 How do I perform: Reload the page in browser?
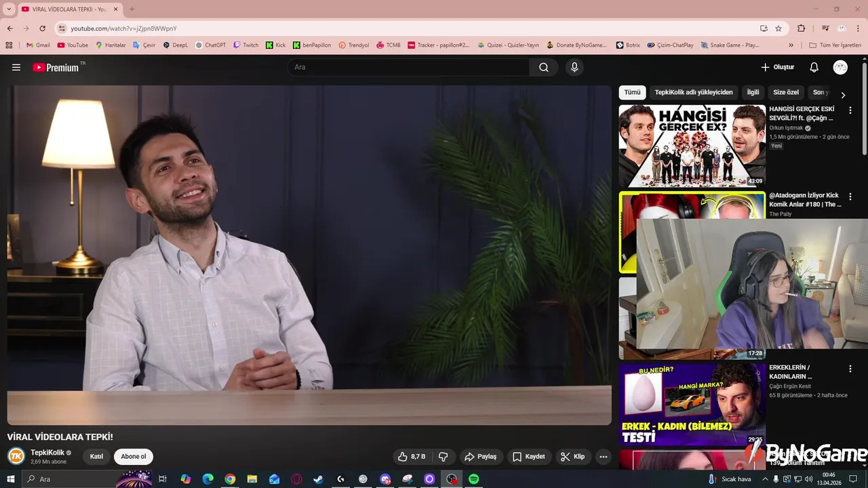pyautogui.click(x=42, y=28)
